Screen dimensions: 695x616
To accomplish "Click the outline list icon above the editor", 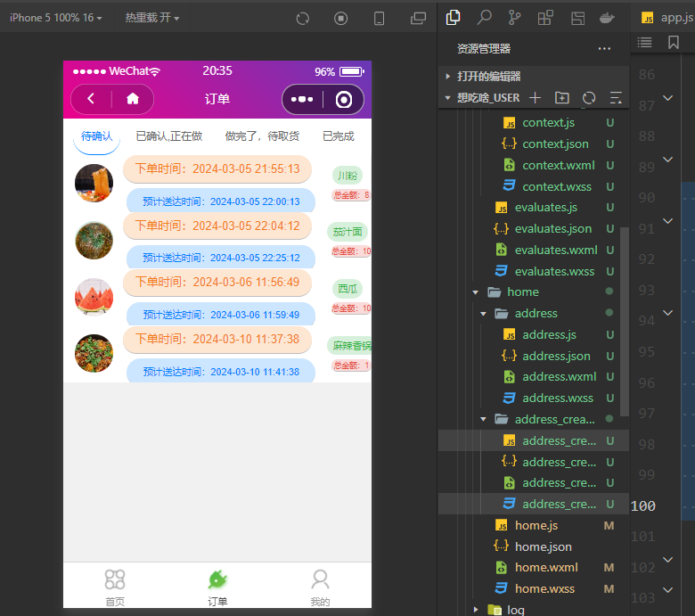I will click(644, 43).
